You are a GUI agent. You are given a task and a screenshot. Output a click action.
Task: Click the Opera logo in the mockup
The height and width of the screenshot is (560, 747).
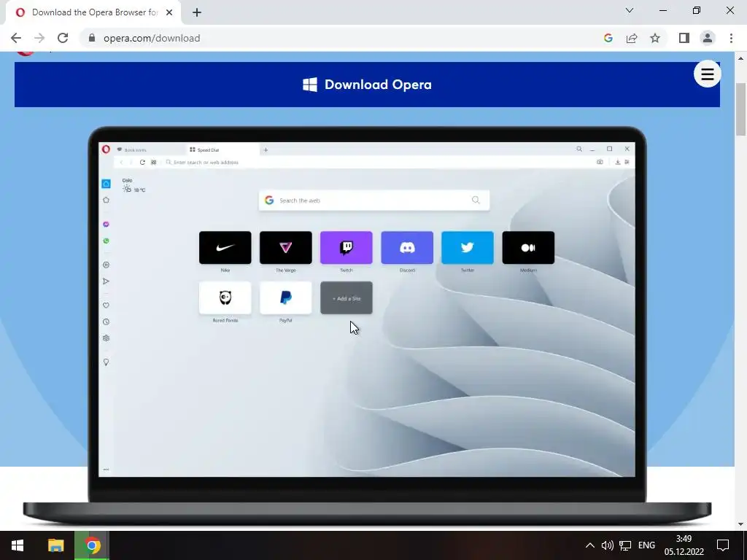106,149
